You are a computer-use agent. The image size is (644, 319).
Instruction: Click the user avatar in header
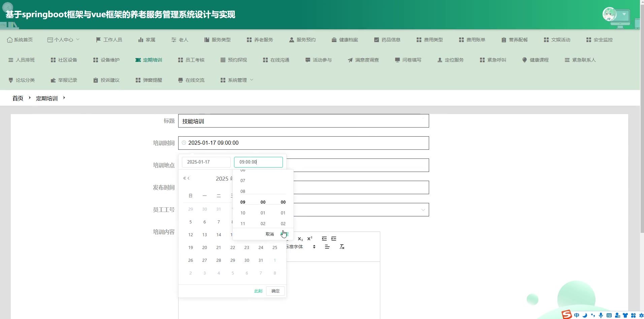point(609,14)
